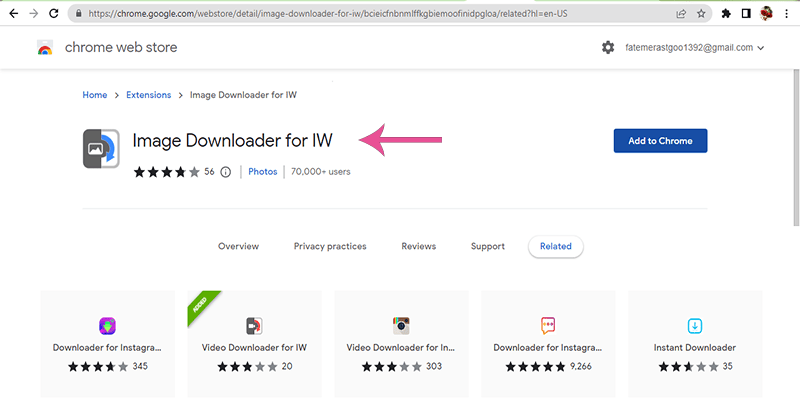Reload the page with refresh icon
800x400 pixels.
55,15
